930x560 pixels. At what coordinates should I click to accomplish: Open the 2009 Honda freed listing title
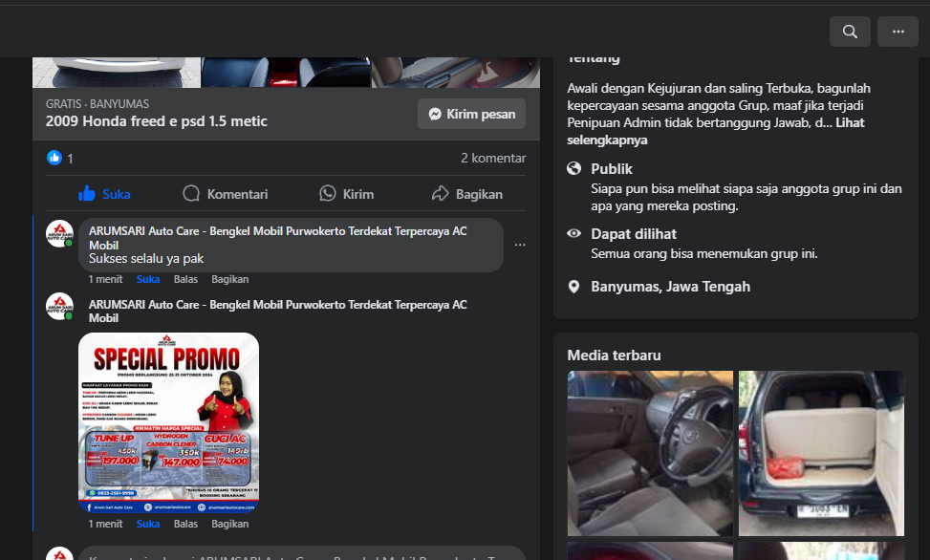157,121
